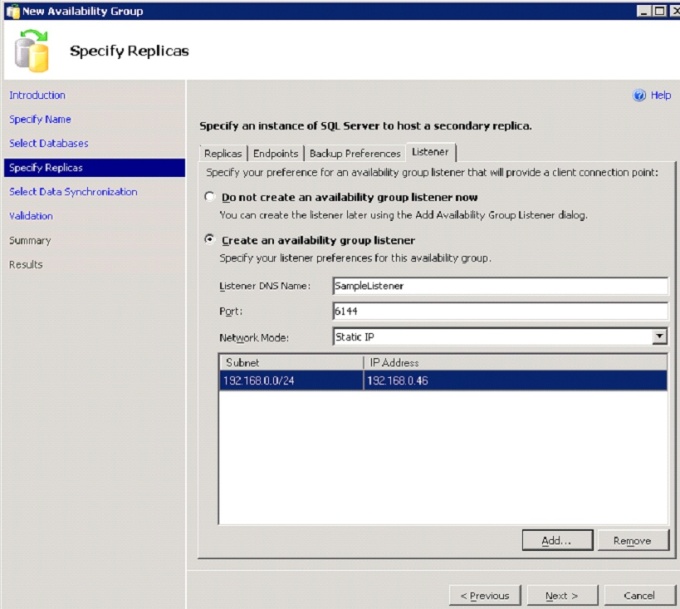Click the Summary step in sidebar
Screen dimensions: 680x609
(x=30, y=240)
